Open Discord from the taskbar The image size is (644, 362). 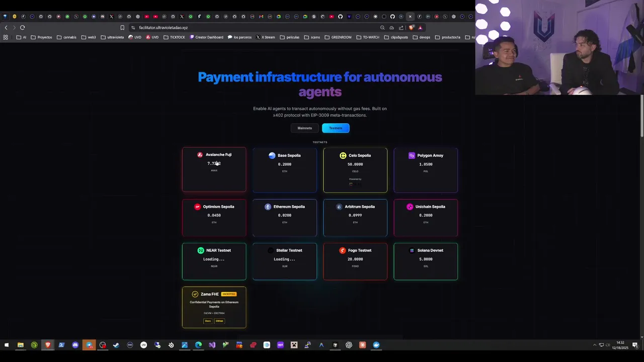75,345
